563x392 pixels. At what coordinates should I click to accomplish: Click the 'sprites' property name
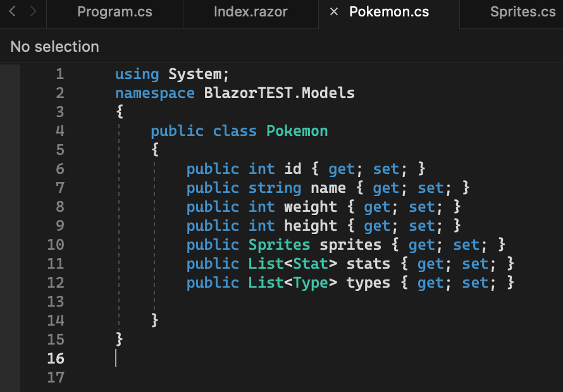click(350, 245)
